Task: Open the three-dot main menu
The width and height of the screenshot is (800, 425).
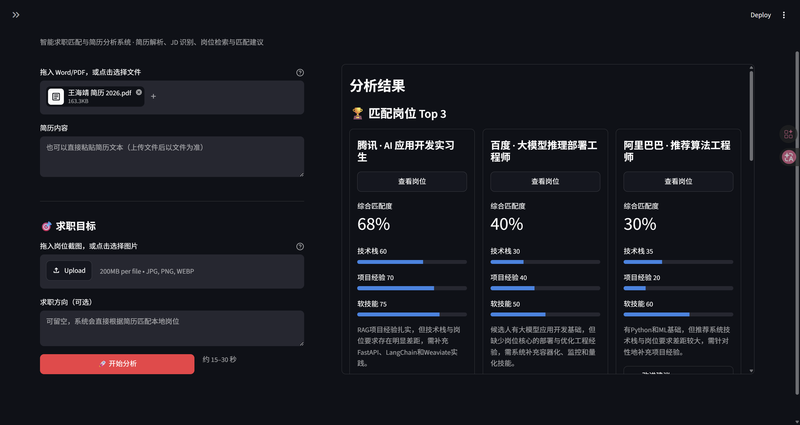Action: coord(784,15)
